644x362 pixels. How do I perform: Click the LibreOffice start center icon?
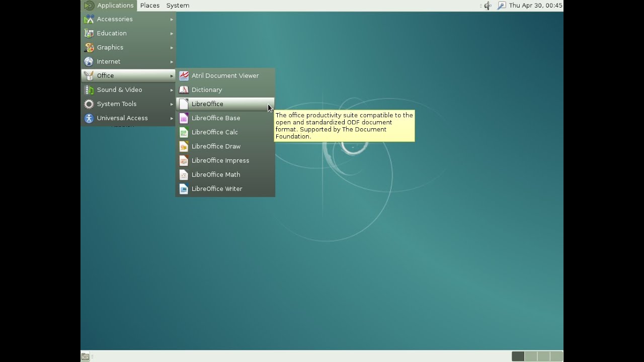[184, 104]
